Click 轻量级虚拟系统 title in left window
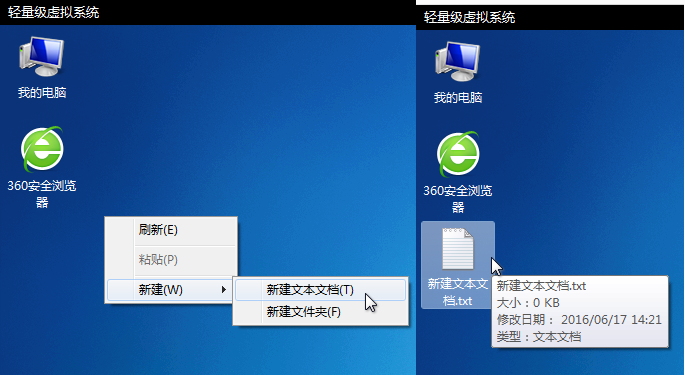 coord(53,12)
